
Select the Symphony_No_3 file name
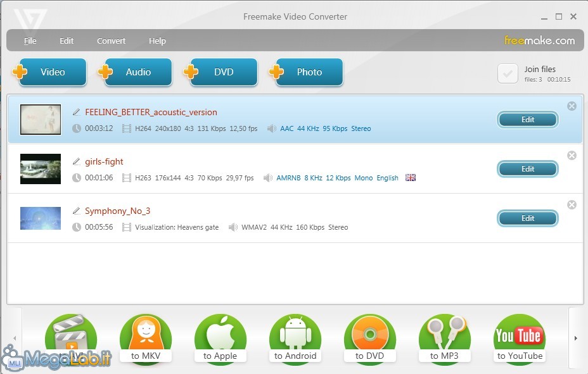point(117,211)
